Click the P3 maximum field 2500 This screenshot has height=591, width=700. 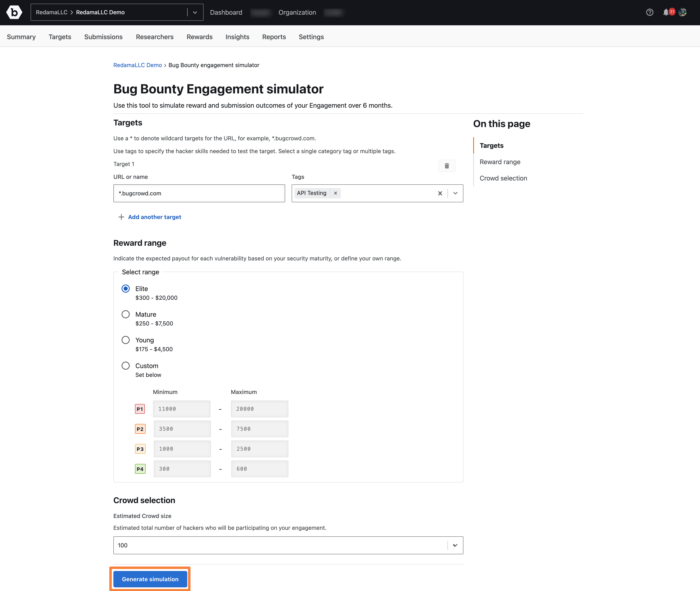click(x=260, y=449)
